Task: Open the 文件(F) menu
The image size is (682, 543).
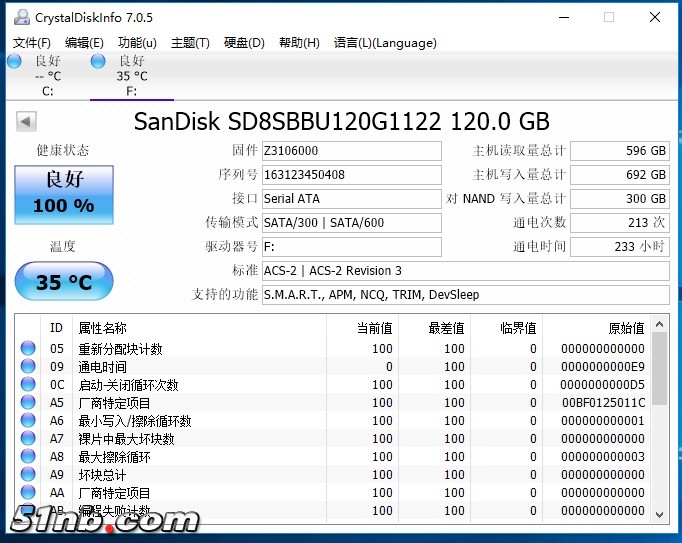Action: (x=32, y=43)
